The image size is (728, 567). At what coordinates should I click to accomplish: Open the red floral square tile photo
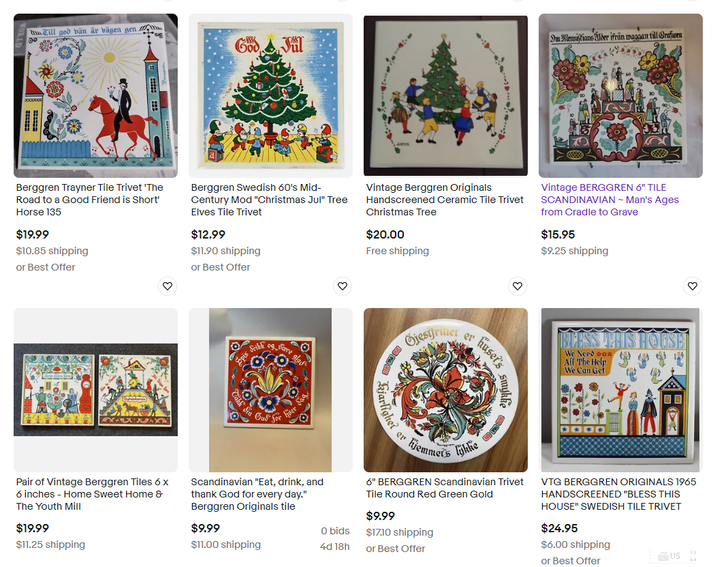click(270, 390)
